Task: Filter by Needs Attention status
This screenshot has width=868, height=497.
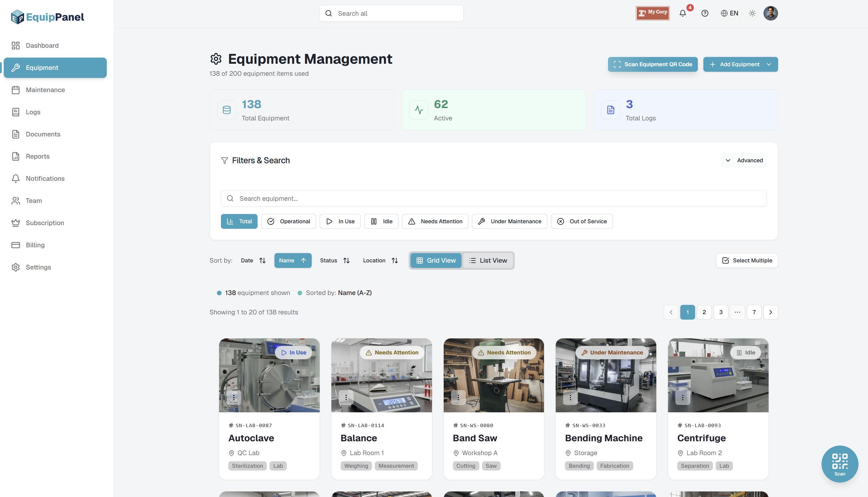Action: click(435, 221)
